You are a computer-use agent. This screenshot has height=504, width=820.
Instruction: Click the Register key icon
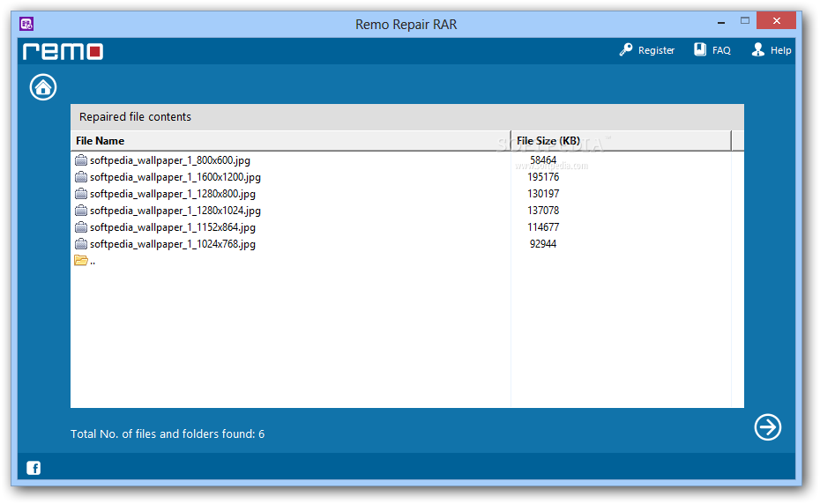(x=626, y=49)
